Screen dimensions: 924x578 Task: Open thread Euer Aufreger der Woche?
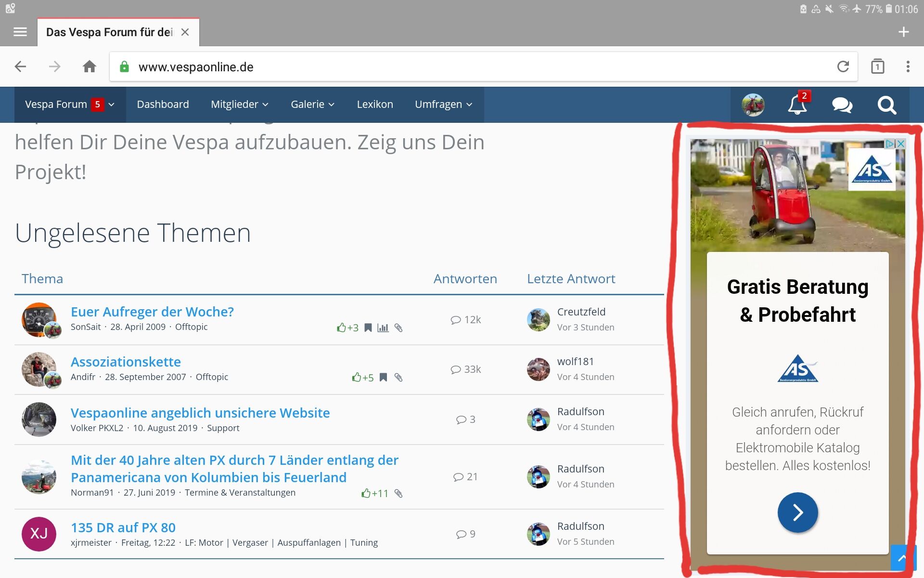(x=152, y=312)
